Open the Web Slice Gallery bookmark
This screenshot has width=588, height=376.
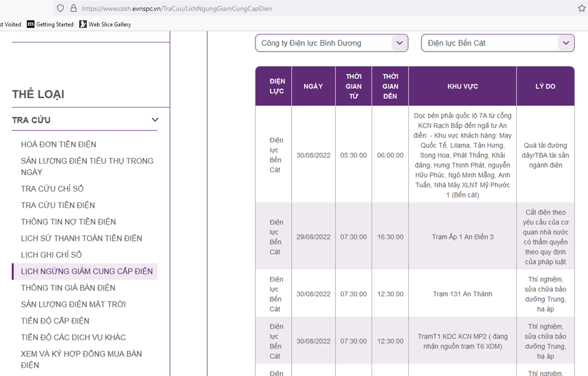coord(106,24)
